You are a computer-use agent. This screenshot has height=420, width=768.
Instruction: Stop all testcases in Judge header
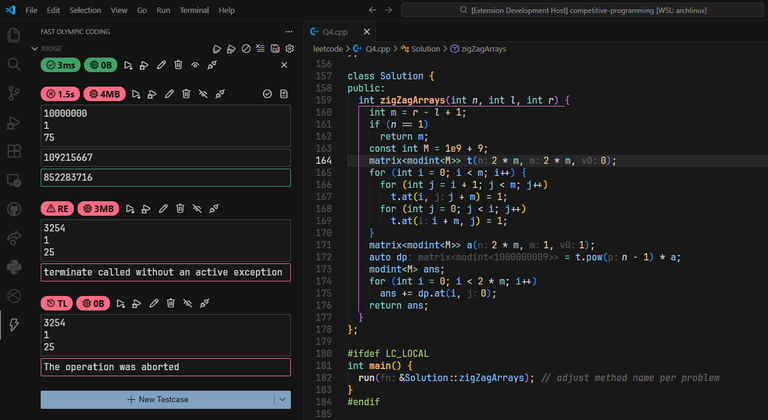click(246, 49)
